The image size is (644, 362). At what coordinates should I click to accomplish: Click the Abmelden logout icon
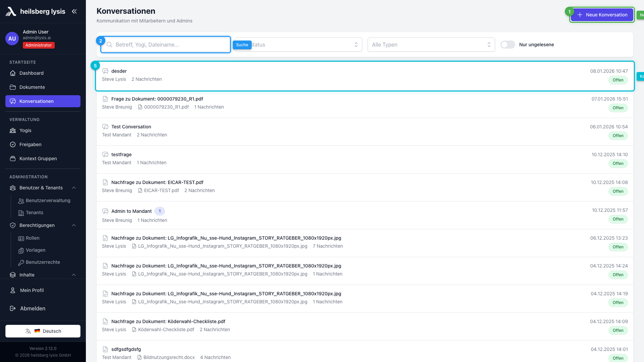coord(13,308)
